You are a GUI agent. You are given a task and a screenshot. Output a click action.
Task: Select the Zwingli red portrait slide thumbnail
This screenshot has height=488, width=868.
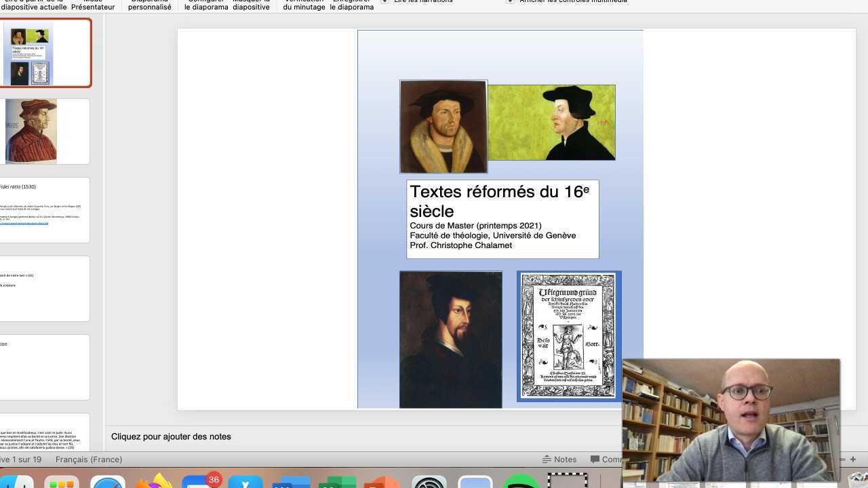coord(45,131)
